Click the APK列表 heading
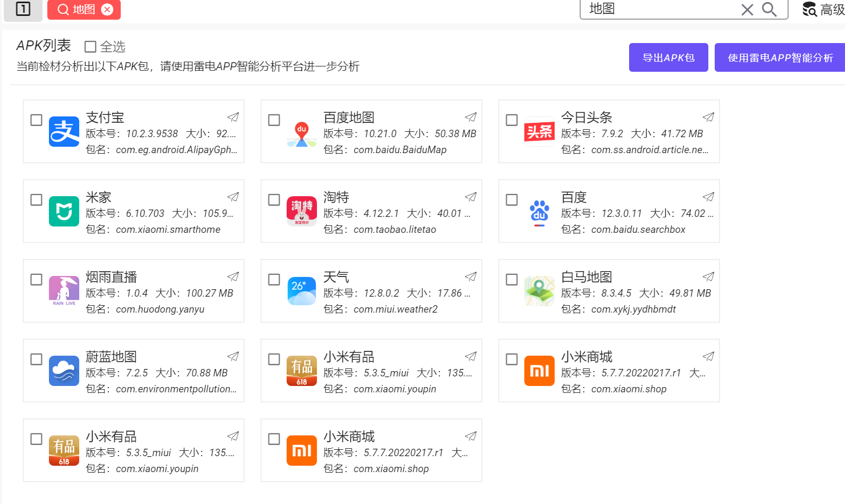Viewport: 845px width, 504px height. pos(44,46)
